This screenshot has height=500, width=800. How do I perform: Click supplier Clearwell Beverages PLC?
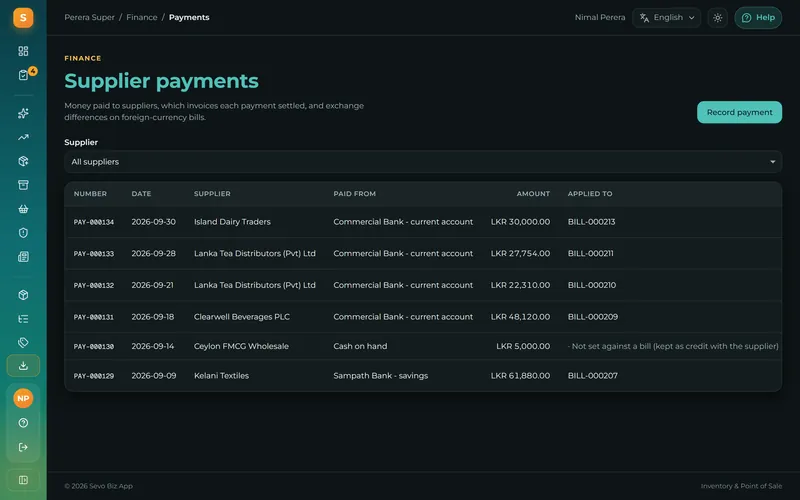[242, 317]
